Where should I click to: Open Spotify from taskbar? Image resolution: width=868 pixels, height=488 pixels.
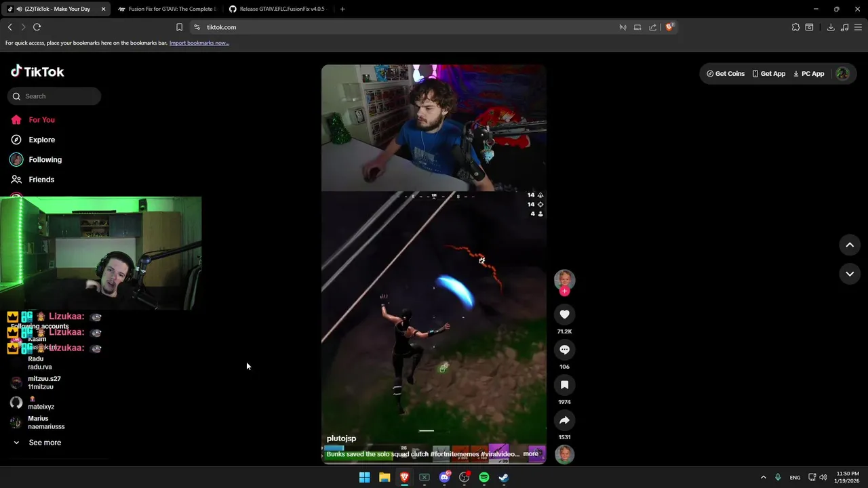[484, 477]
